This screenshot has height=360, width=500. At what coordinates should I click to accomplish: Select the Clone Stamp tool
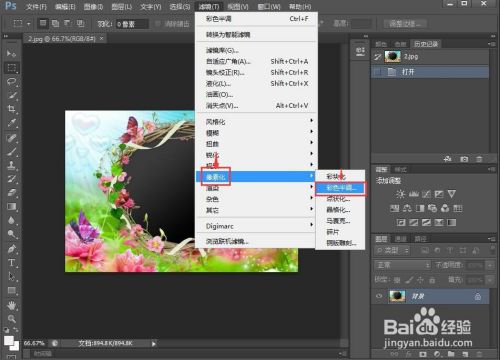tap(11, 165)
